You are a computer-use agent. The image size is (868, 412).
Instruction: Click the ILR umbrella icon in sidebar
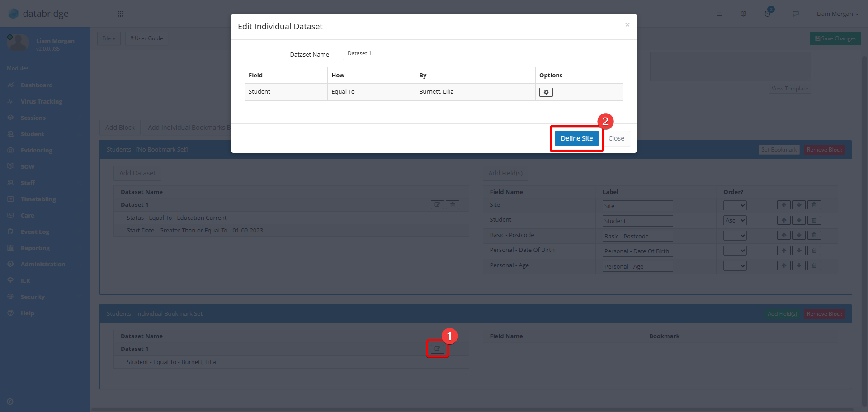coord(10,280)
